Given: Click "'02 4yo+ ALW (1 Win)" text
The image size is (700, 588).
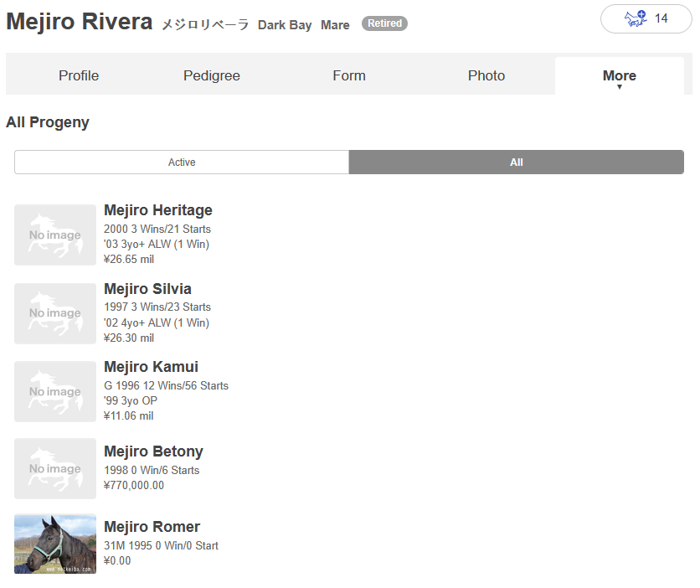Looking at the screenshot, I should click(157, 322).
